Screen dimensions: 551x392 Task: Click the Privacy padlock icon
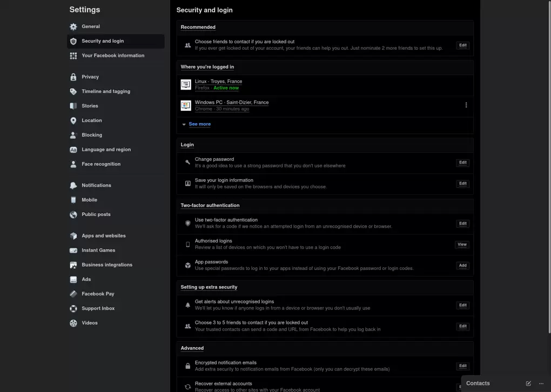click(x=73, y=77)
